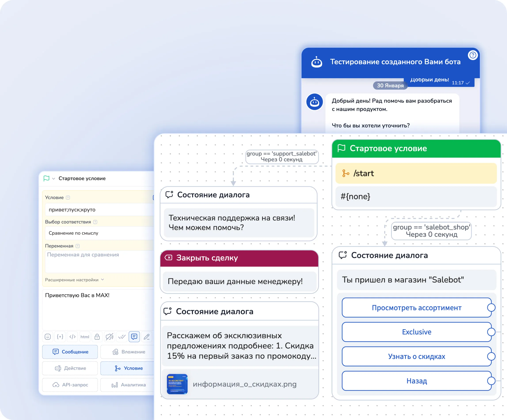Click the информация_о_скидках.png thumbnail
This screenshot has width=507, height=420.
pos(177,384)
